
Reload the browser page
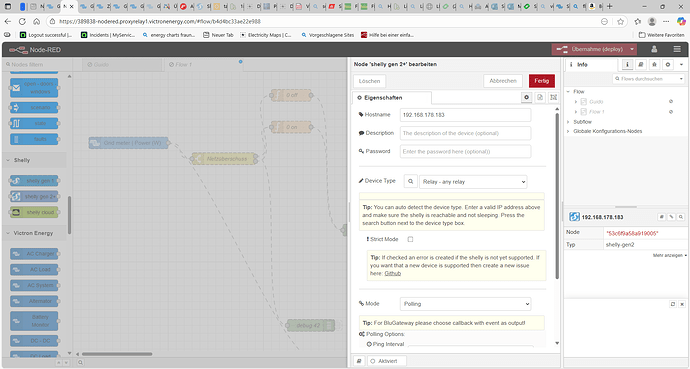tap(22, 21)
